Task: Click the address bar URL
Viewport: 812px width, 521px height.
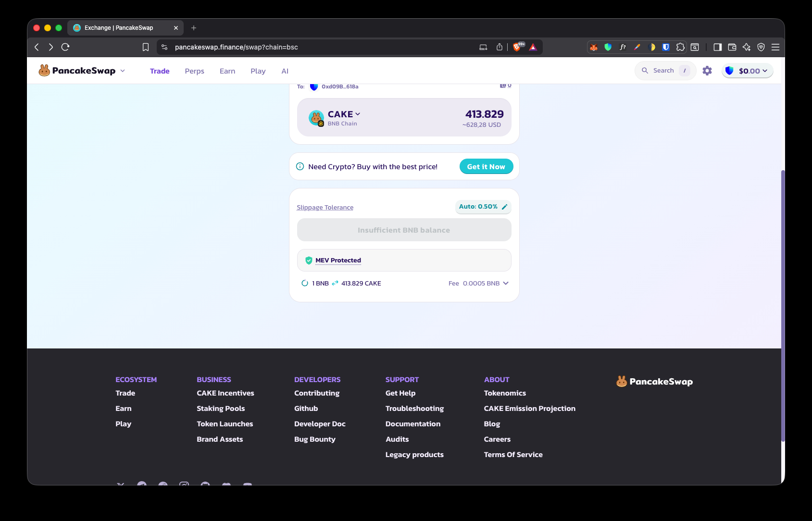Action: (237, 47)
